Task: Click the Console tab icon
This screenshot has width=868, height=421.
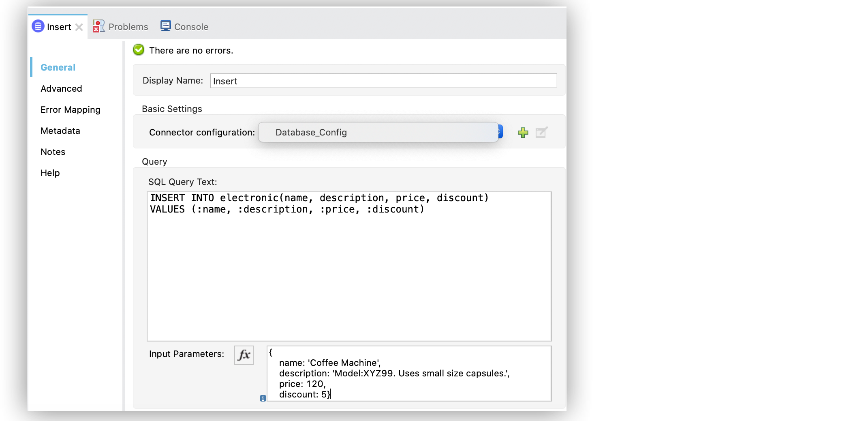Action: [165, 26]
